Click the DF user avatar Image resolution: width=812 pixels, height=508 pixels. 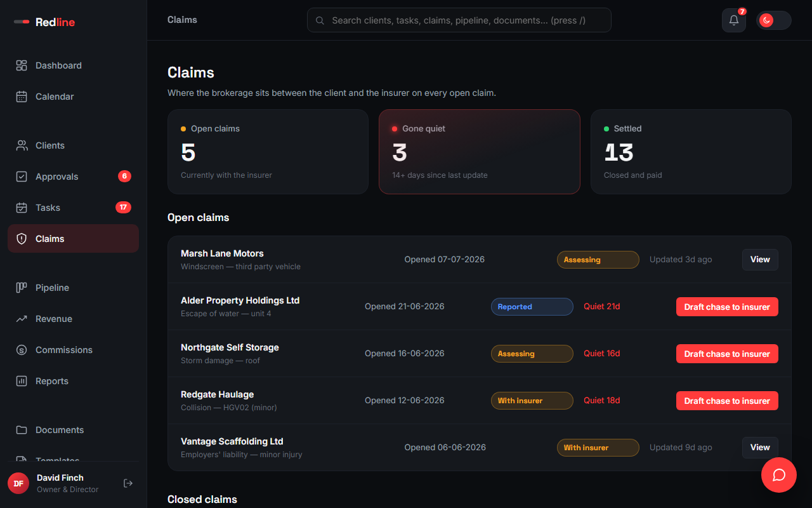click(18, 483)
